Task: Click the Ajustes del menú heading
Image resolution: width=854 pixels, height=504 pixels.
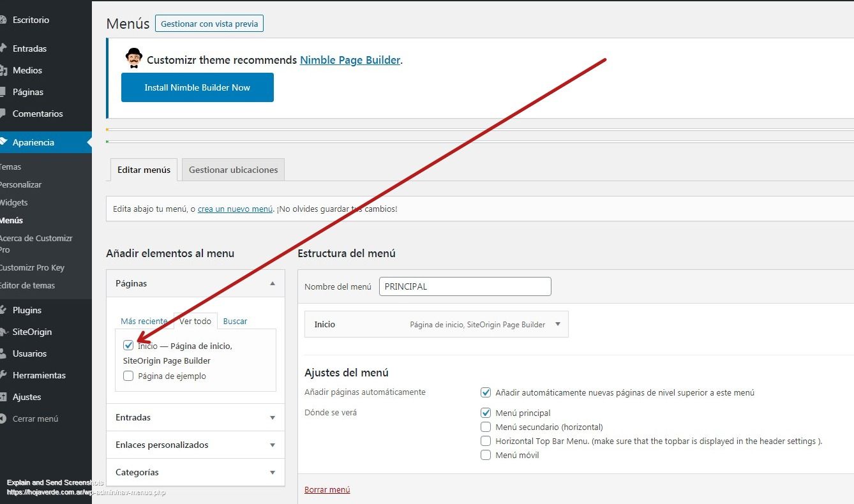Action: [x=347, y=373]
